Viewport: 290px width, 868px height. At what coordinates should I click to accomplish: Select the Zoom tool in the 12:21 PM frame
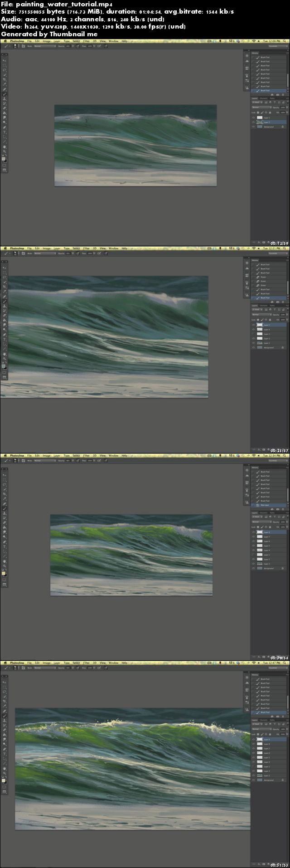[5, 358]
